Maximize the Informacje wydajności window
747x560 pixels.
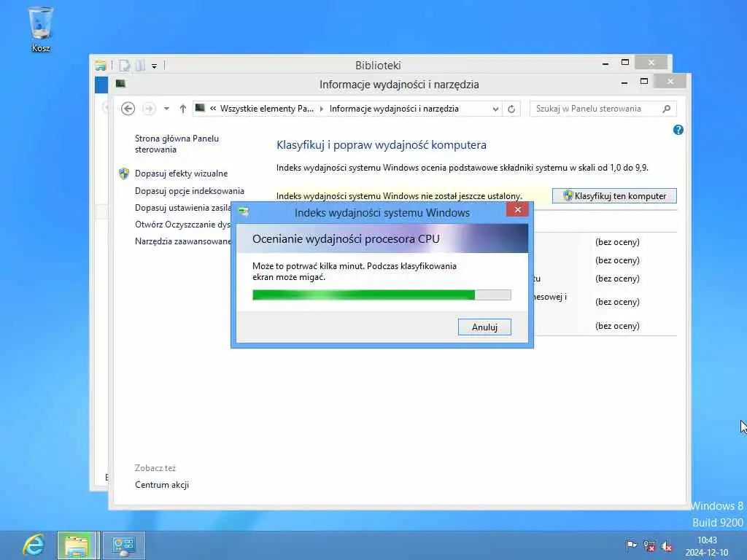[x=644, y=82]
